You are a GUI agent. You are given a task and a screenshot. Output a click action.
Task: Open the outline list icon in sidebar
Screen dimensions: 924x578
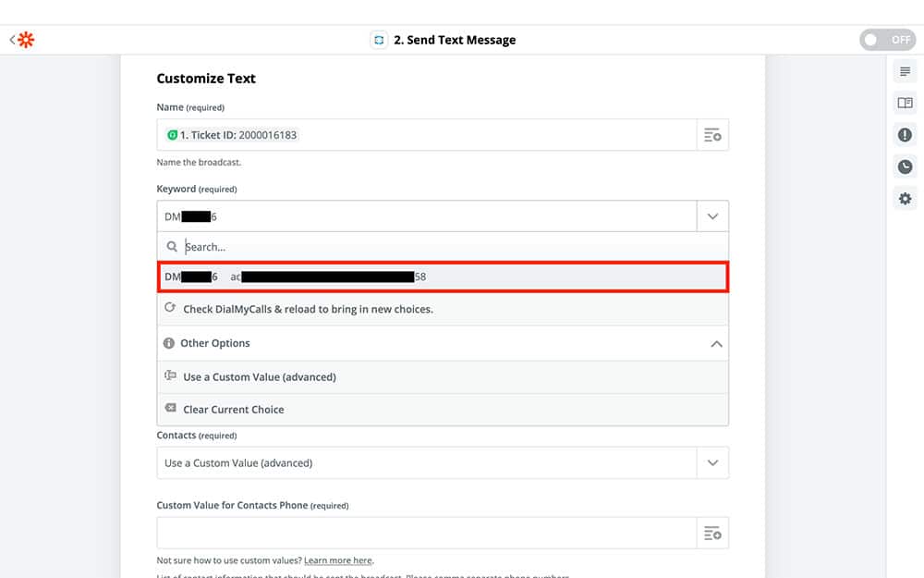(905, 72)
